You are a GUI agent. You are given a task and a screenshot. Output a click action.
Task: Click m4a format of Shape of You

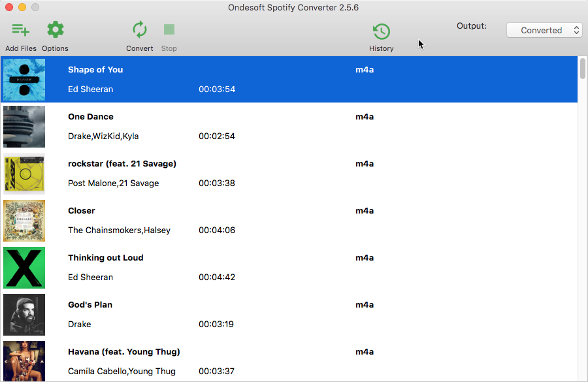(365, 70)
